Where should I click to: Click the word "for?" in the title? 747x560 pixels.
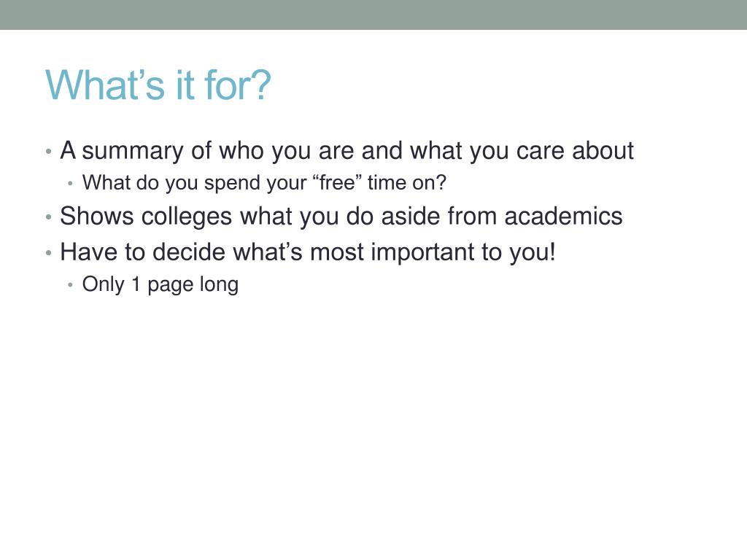pos(238,85)
